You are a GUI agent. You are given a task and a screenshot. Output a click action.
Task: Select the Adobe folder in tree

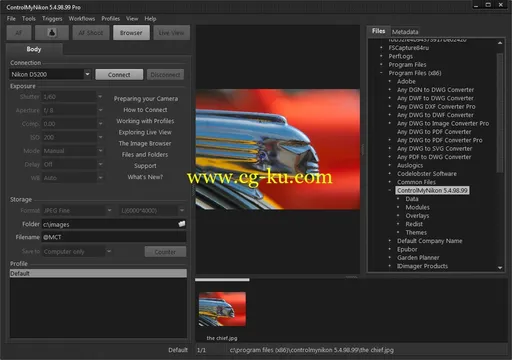[406, 81]
